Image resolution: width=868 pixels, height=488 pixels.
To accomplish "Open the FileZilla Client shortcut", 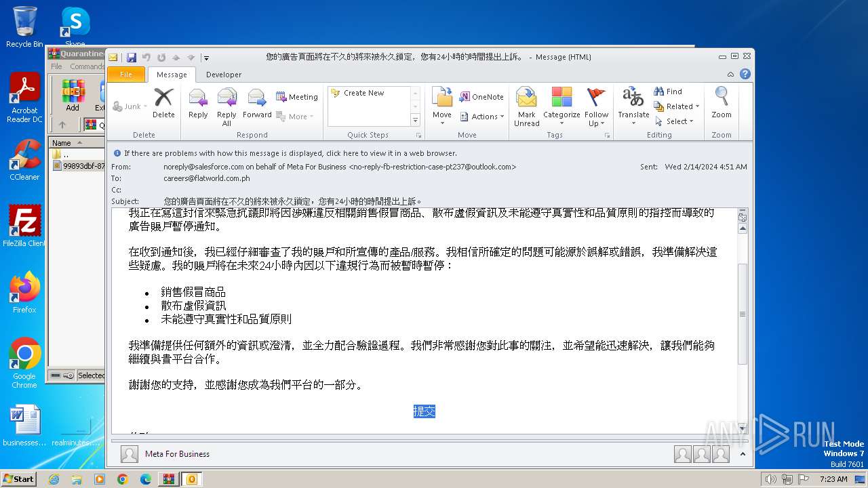I will coord(24,226).
